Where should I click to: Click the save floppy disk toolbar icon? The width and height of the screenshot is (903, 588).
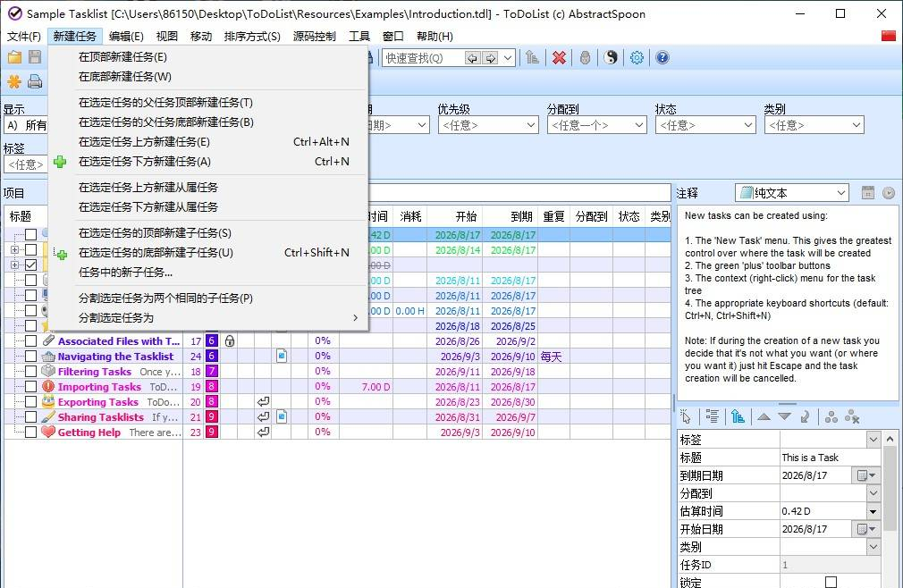(x=35, y=57)
